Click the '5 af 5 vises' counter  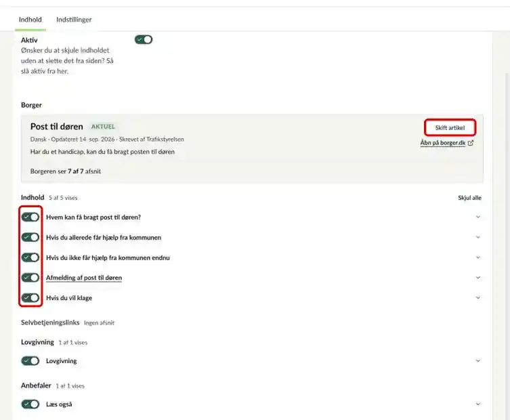point(63,198)
